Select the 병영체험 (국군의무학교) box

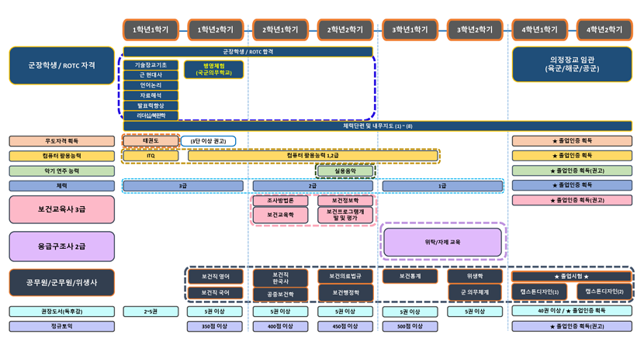tap(213, 70)
